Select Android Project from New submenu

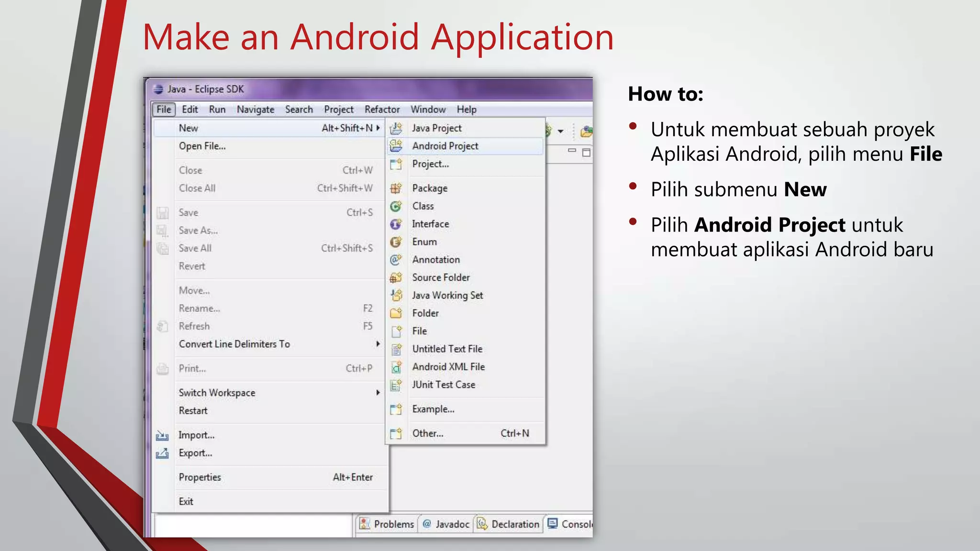coord(445,146)
